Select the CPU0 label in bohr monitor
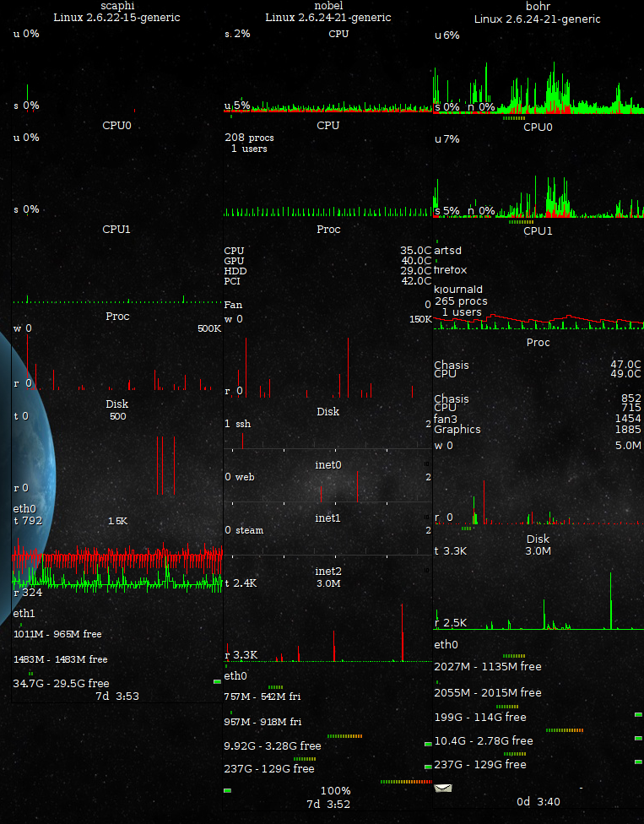 tap(538, 127)
